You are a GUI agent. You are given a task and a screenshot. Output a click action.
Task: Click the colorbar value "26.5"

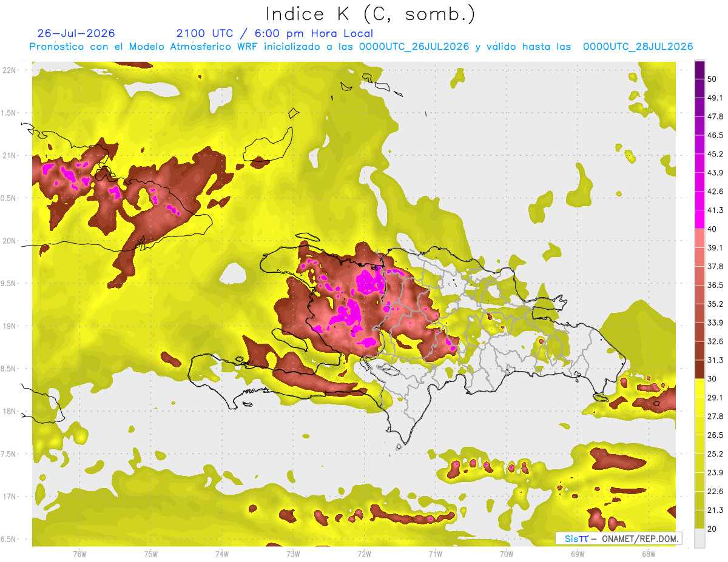715,435
